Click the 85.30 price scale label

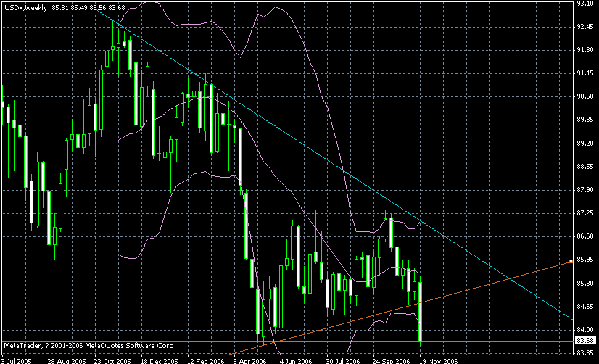pos(585,284)
